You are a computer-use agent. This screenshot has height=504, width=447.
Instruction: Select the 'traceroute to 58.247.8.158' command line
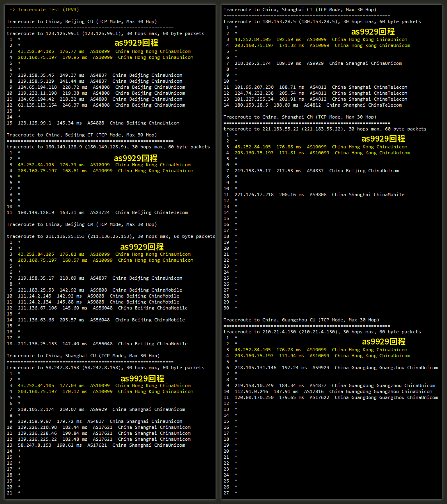105,368
